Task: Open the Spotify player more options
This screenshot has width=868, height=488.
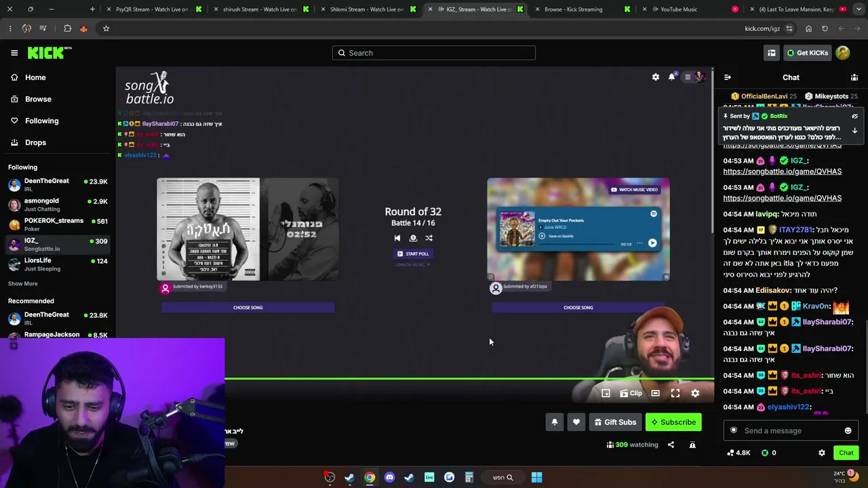Action: 639,243
